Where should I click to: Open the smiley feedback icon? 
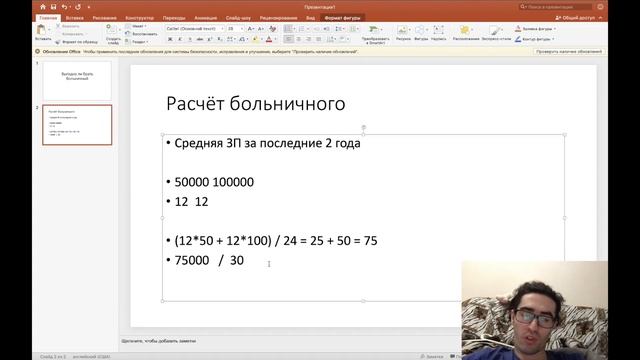(x=600, y=7)
